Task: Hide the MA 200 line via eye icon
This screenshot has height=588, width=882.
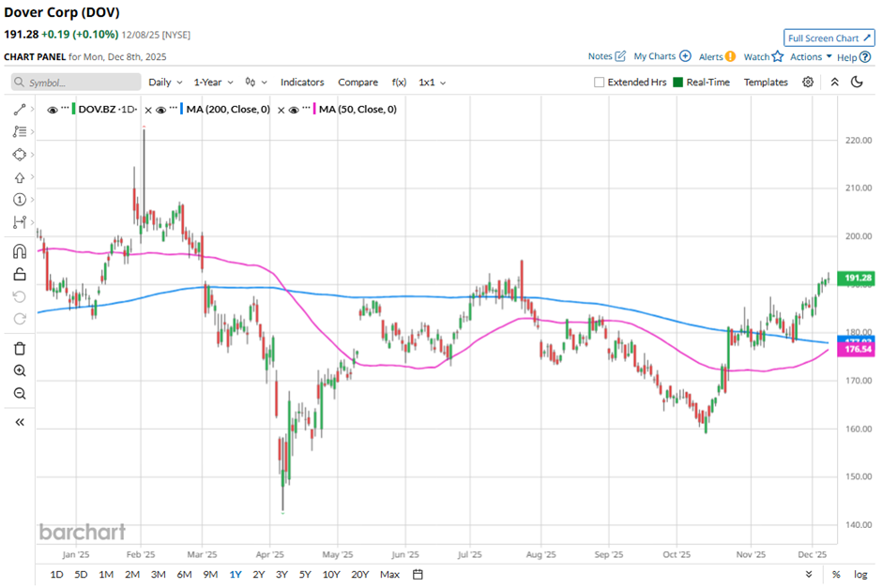Action: tap(160, 110)
